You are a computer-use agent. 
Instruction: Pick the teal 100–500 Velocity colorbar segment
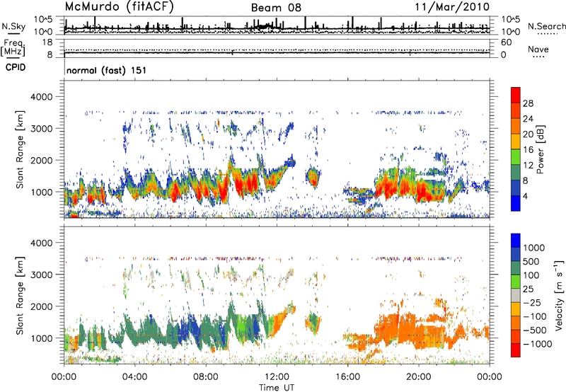(516, 268)
